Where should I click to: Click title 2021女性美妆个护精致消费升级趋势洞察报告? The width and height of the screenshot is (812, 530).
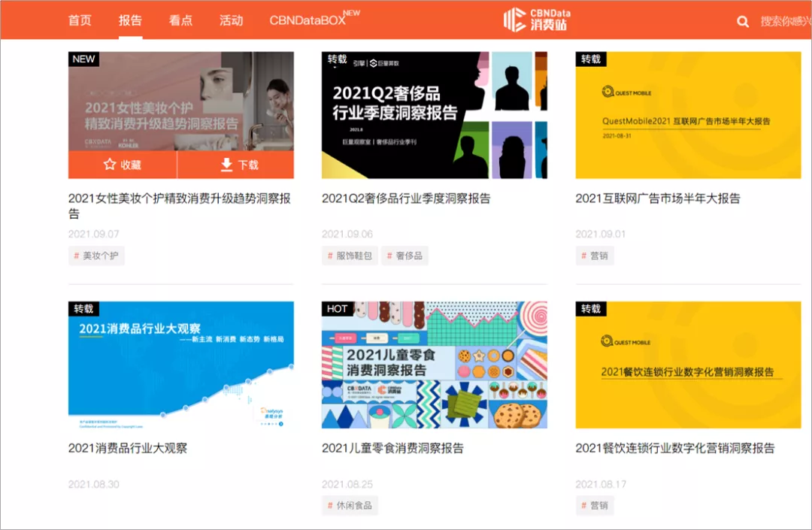tap(180, 206)
